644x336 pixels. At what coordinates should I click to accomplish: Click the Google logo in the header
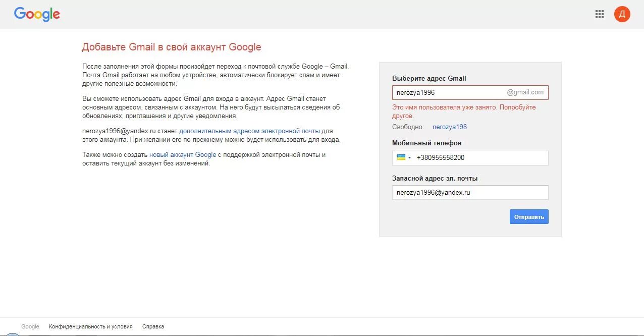pyautogui.click(x=37, y=14)
